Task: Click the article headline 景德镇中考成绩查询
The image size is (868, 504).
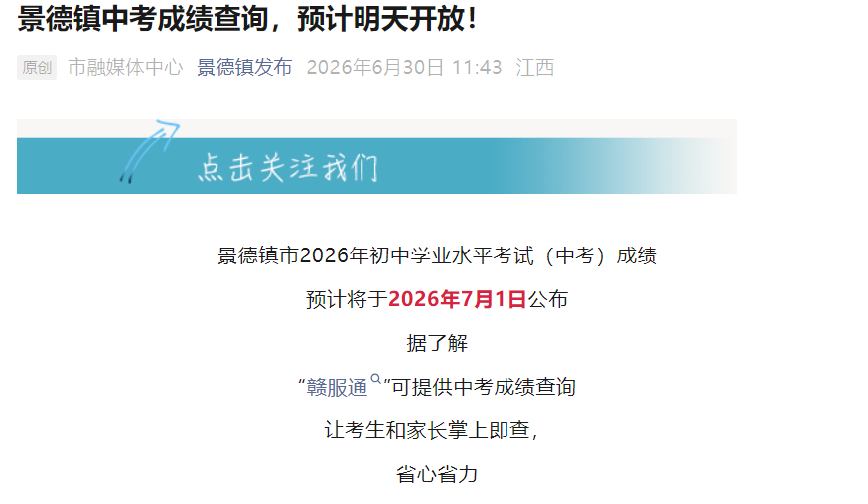Action: 143,19
